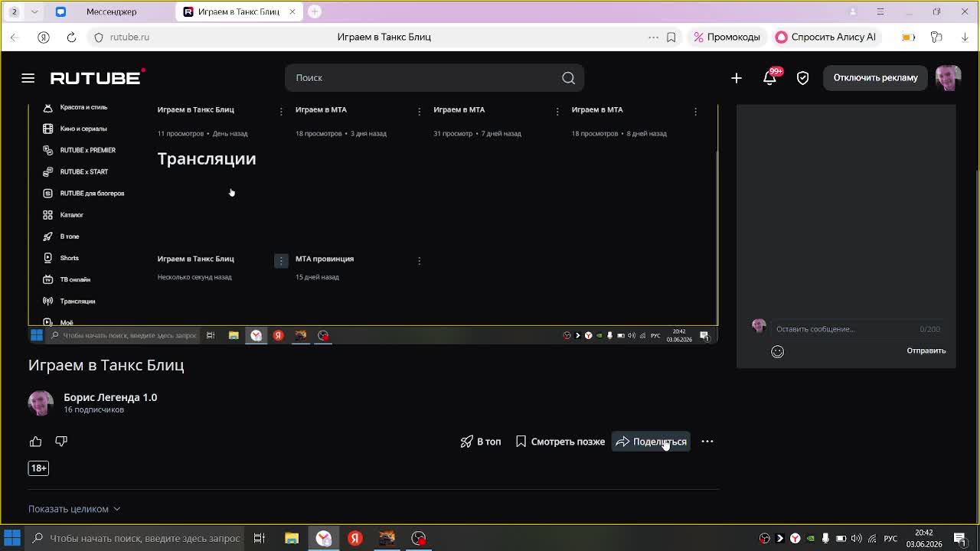This screenshot has width=980, height=551.
Task: Select the Играем в Танкс Блиц browser tab
Action: coord(237,11)
